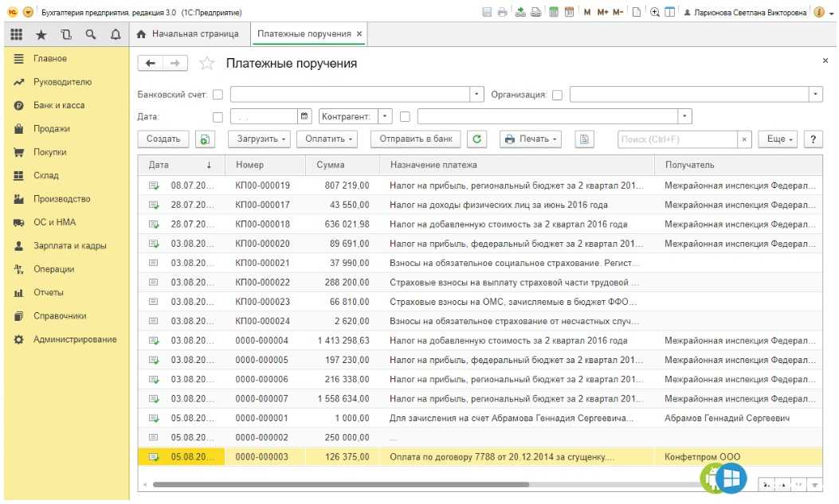Click the document report icon button
Screen dimensions: 839x504
(x=584, y=139)
